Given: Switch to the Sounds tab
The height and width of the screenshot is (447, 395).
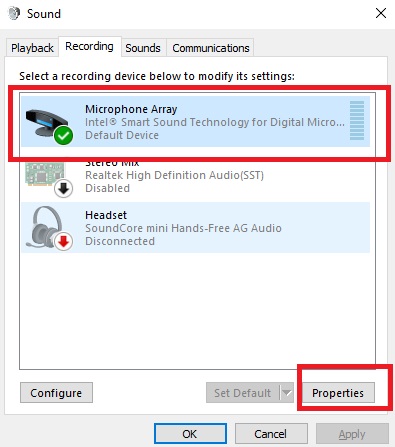Looking at the screenshot, I should click(143, 48).
